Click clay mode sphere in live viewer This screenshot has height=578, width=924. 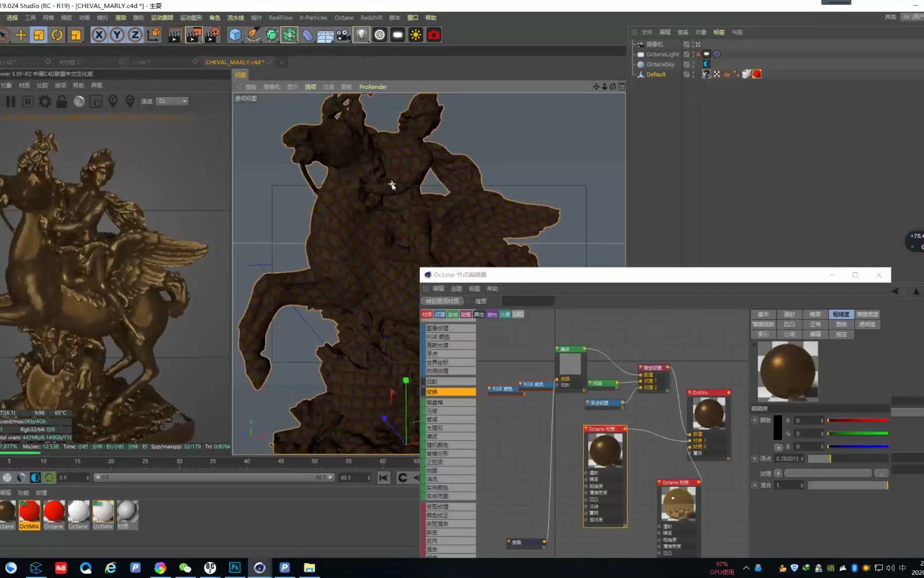click(79, 101)
